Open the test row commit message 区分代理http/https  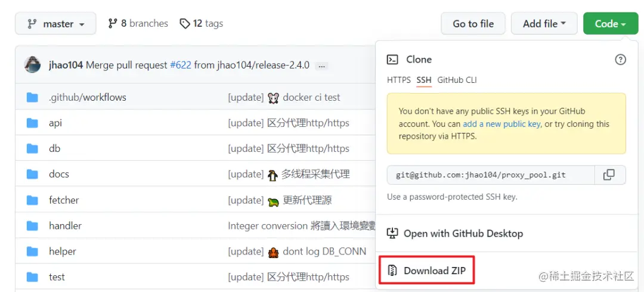tap(289, 277)
